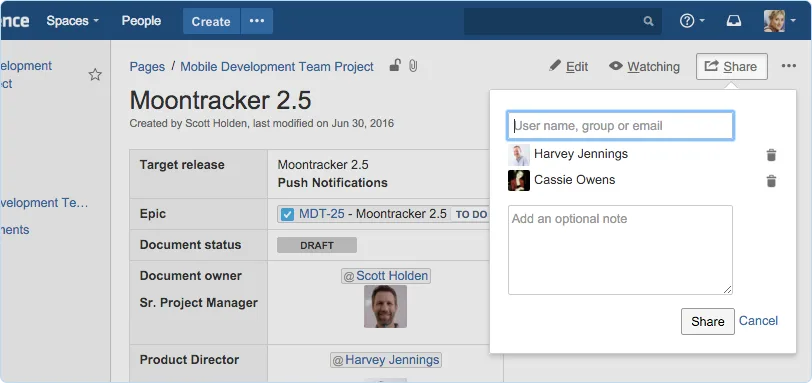Edit the page with the pencil

coord(569,66)
